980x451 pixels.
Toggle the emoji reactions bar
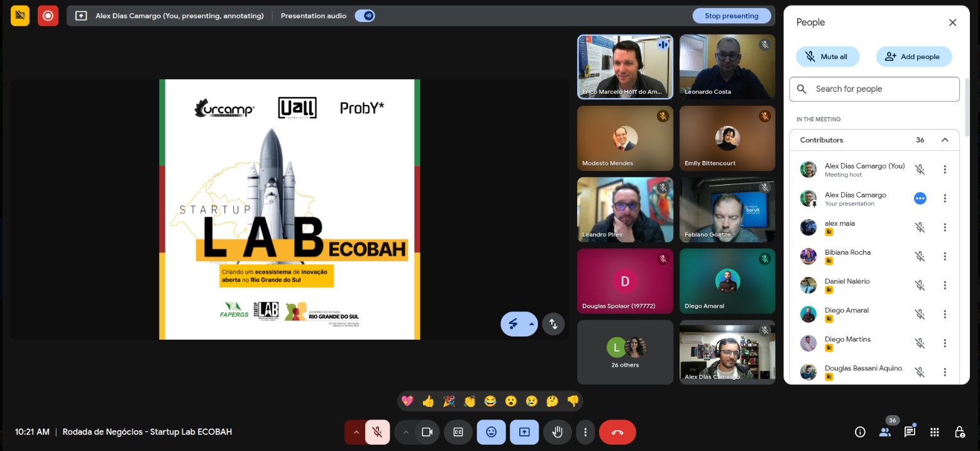[x=491, y=432]
